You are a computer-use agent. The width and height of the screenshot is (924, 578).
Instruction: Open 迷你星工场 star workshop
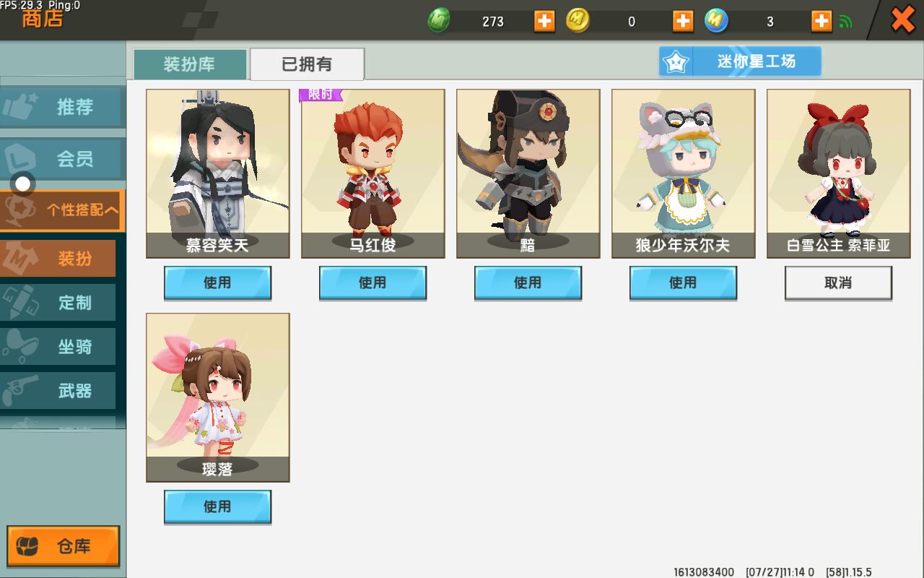740,61
